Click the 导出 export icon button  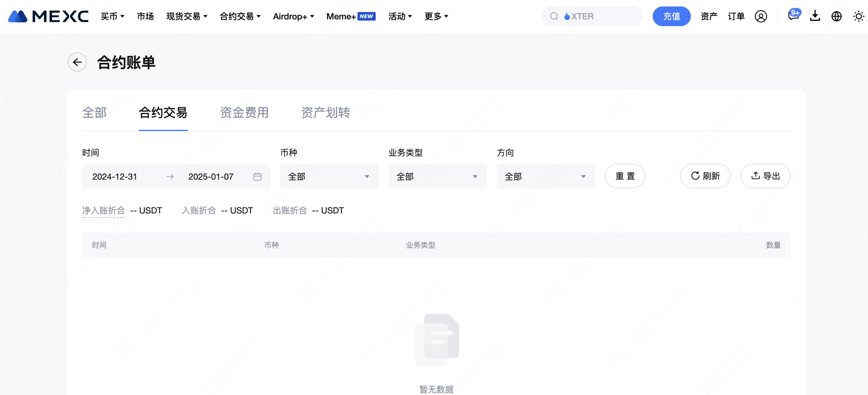[765, 176]
